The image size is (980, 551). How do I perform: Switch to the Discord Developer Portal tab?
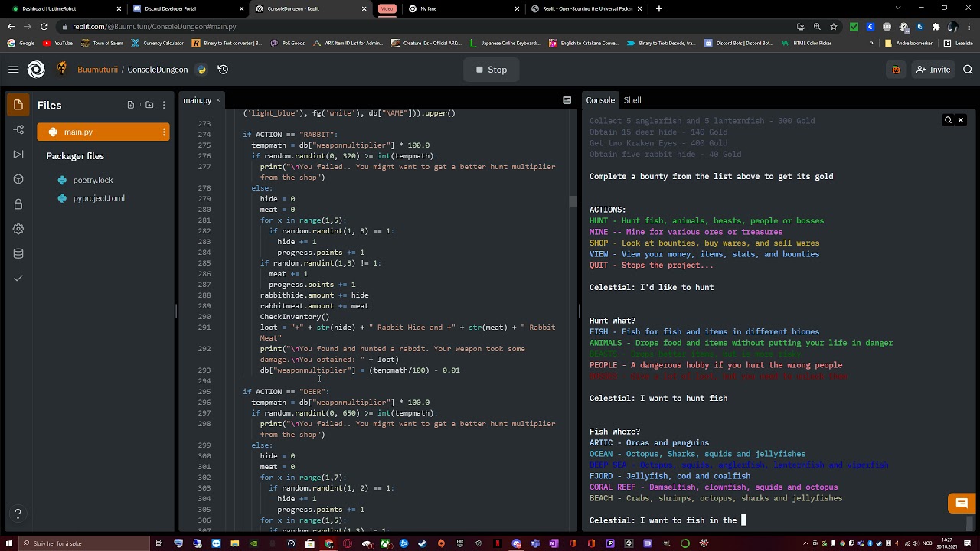187,8
